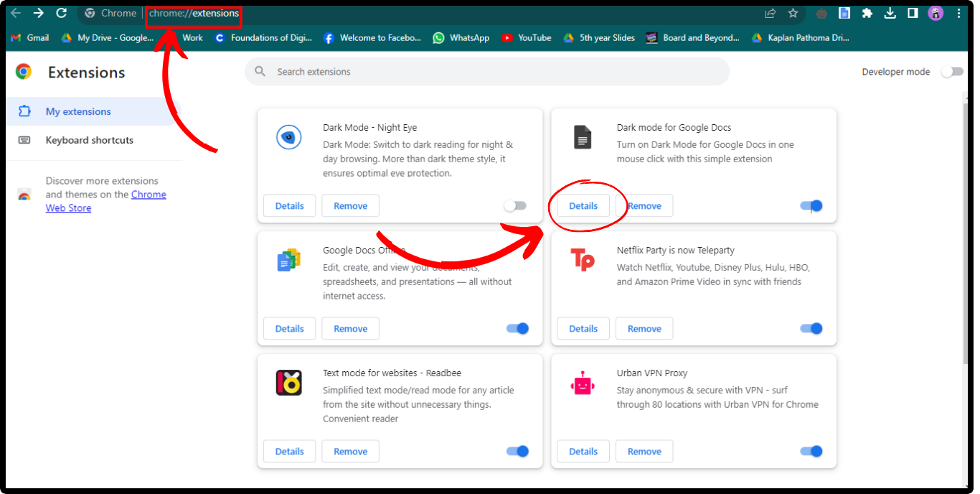Viewport: 980px width, 494px height.
Task: Click the Teleparty Tp icon
Action: coord(583,259)
